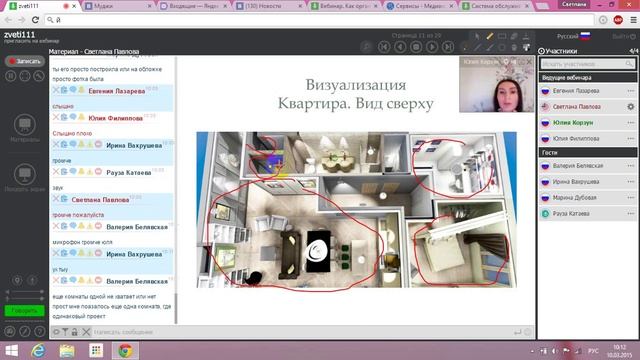Click the download icon in drawing toolbar

[527, 36]
